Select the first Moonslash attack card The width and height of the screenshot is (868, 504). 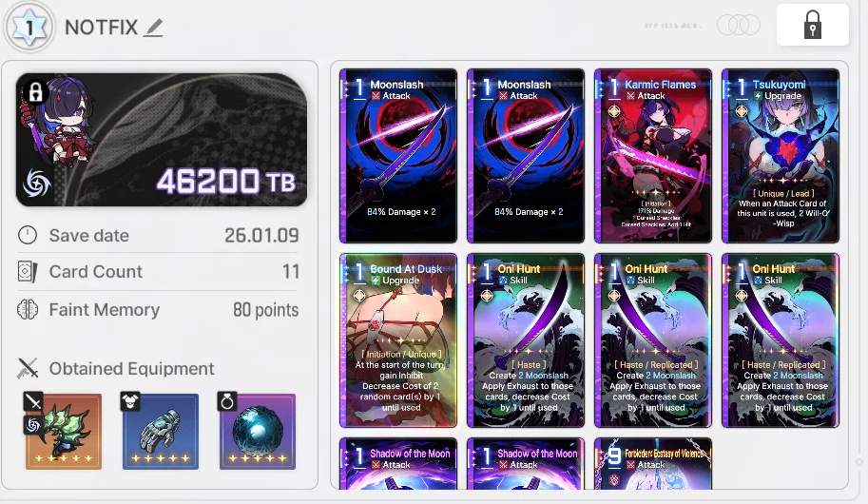pos(398,156)
